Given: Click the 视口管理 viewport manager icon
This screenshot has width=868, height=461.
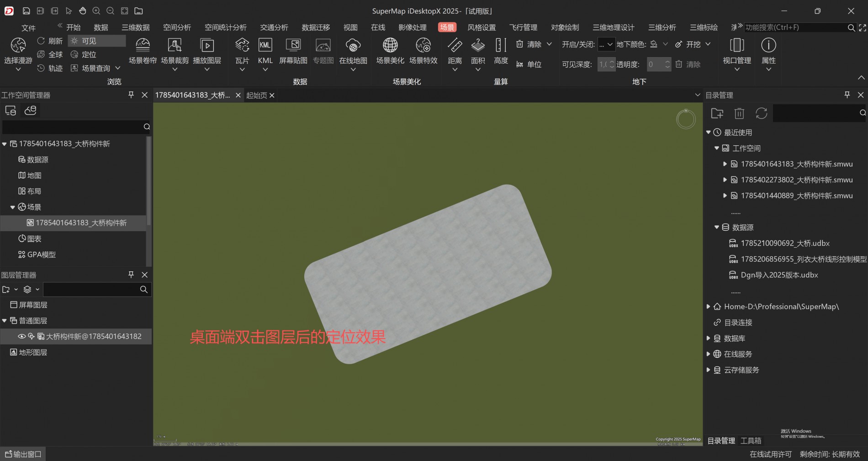Looking at the screenshot, I should point(737,45).
